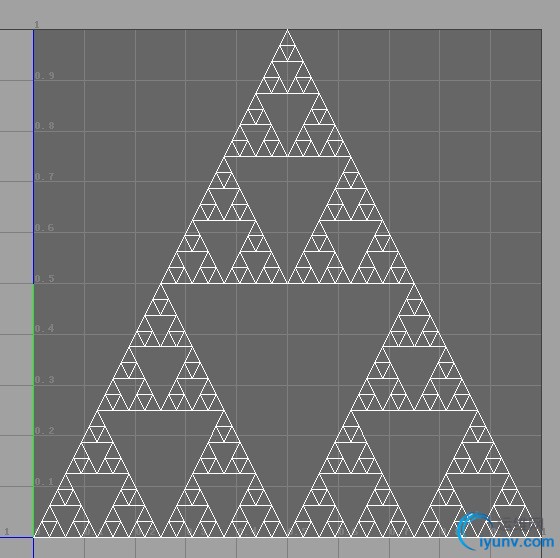Click the 0.9 label on the vertical axis

point(45,76)
